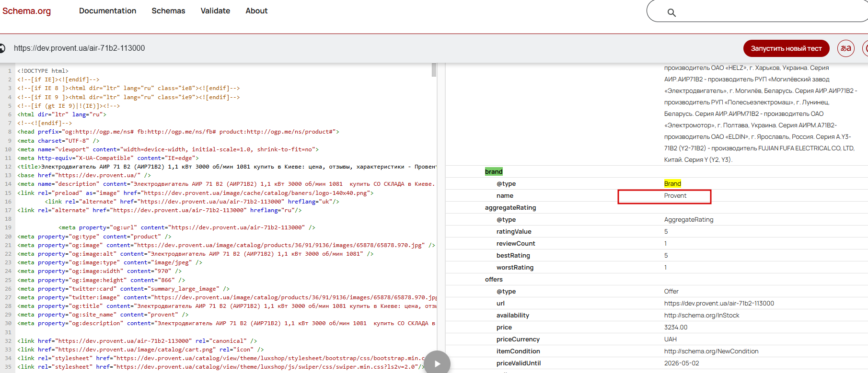The width and height of the screenshot is (868, 373).
Task: Click the date value 2026-05-02
Action: pyautogui.click(x=682, y=363)
